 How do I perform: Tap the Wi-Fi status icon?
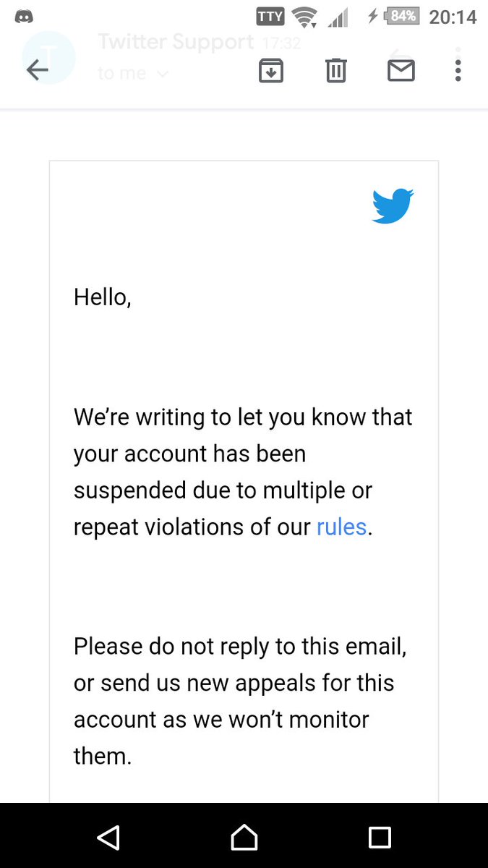coord(306,17)
